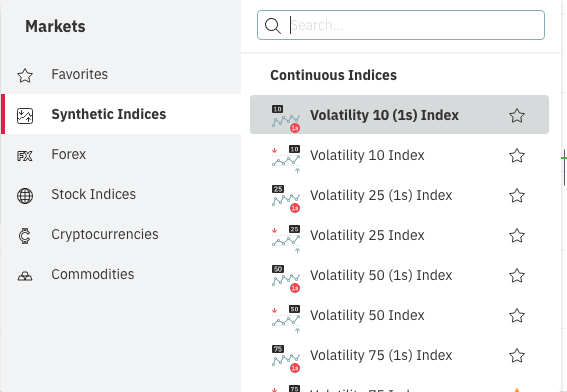Click the Continuous Indices heading
The height and width of the screenshot is (392, 567).
click(333, 75)
